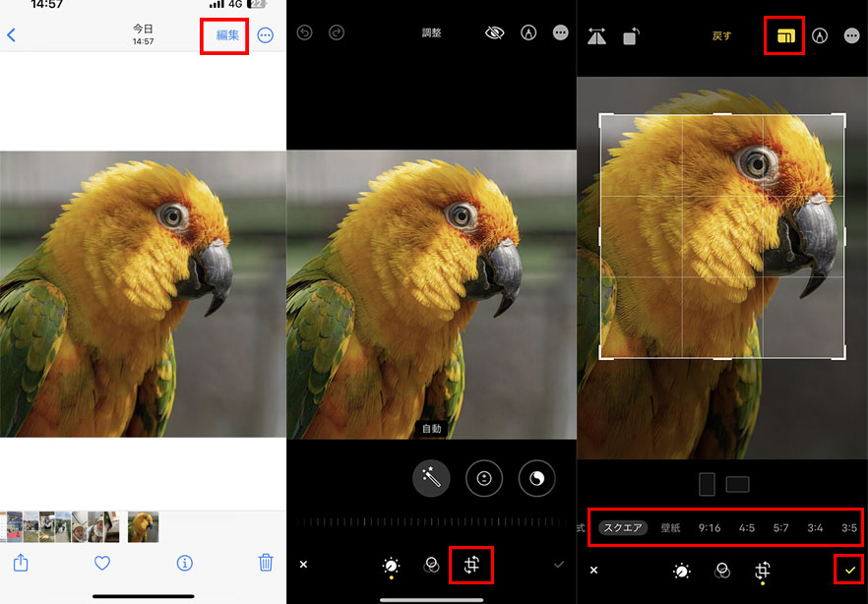
Task: Flip the image horizontally in the crop screen
Action: [x=596, y=36]
